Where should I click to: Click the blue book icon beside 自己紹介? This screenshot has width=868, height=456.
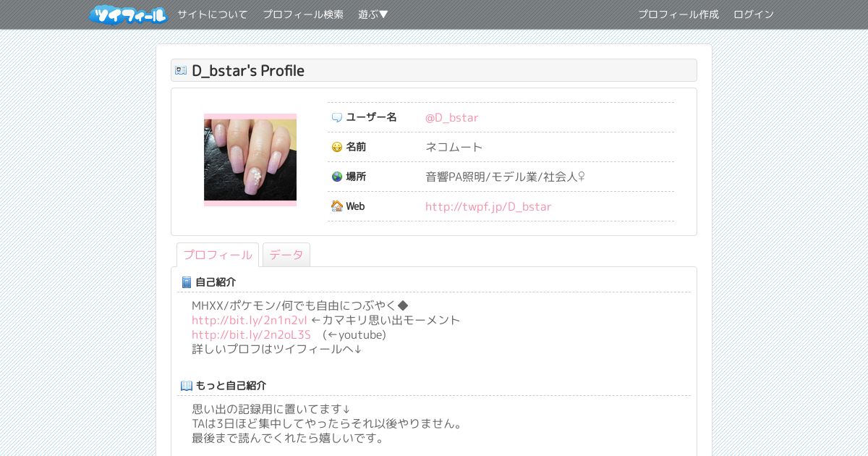(x=187, y=282)
